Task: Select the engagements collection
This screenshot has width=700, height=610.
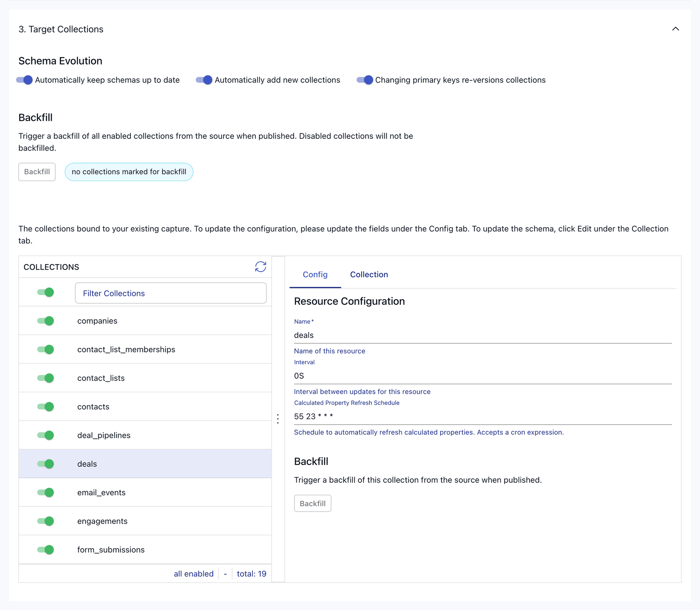Action: [145, 521]
